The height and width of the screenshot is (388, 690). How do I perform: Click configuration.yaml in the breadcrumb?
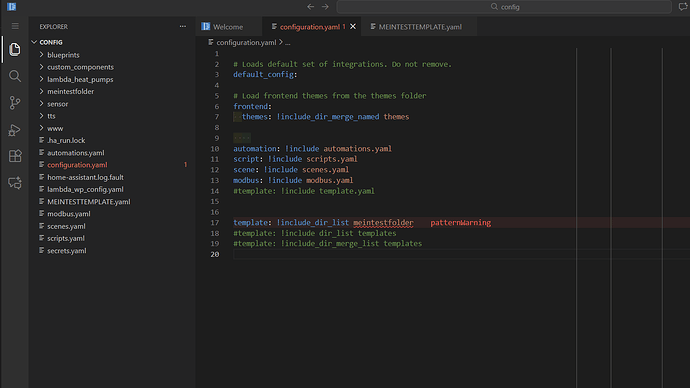246,43
